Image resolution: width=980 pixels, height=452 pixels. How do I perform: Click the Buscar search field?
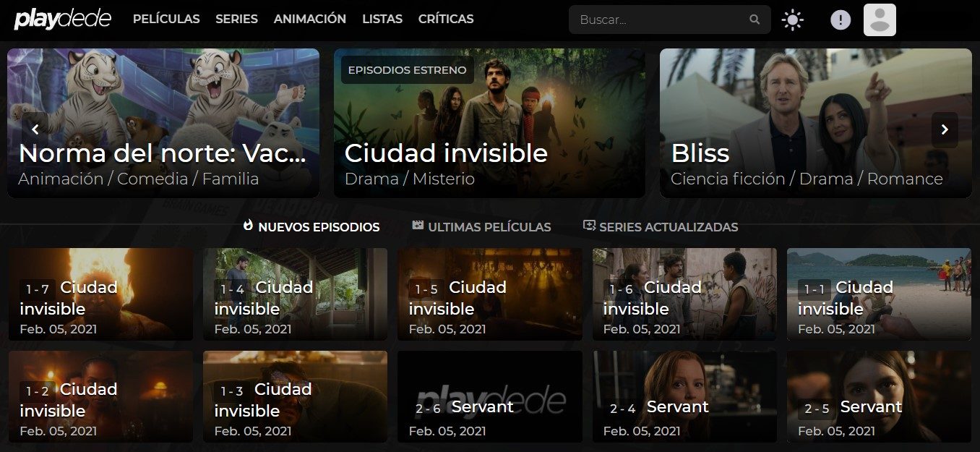click(670, 20)
